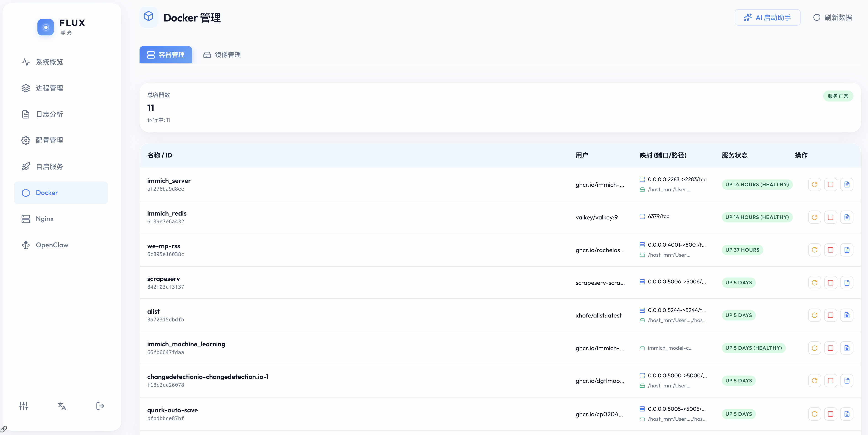Screen dimensions: 868x435
Task: Open logs for quark-auto-save container
Action: pyautogui.click(x=847, y=414)
